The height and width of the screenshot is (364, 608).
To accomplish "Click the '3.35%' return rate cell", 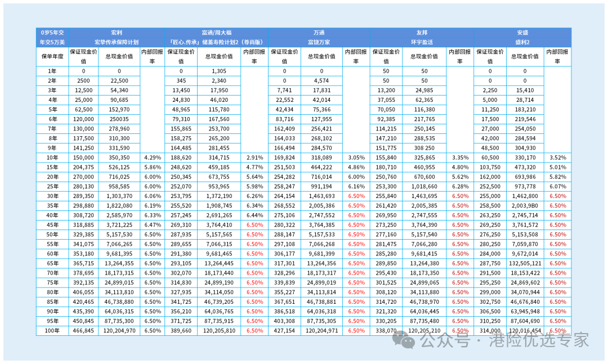I will [461, 158].
